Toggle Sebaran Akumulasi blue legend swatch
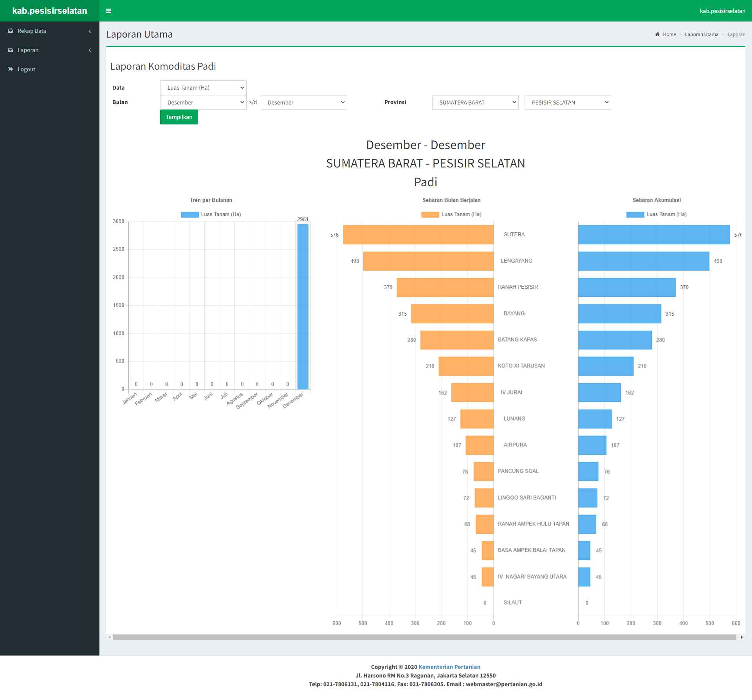The width and height of the screenshot is (752, 700). coord(635,214)
